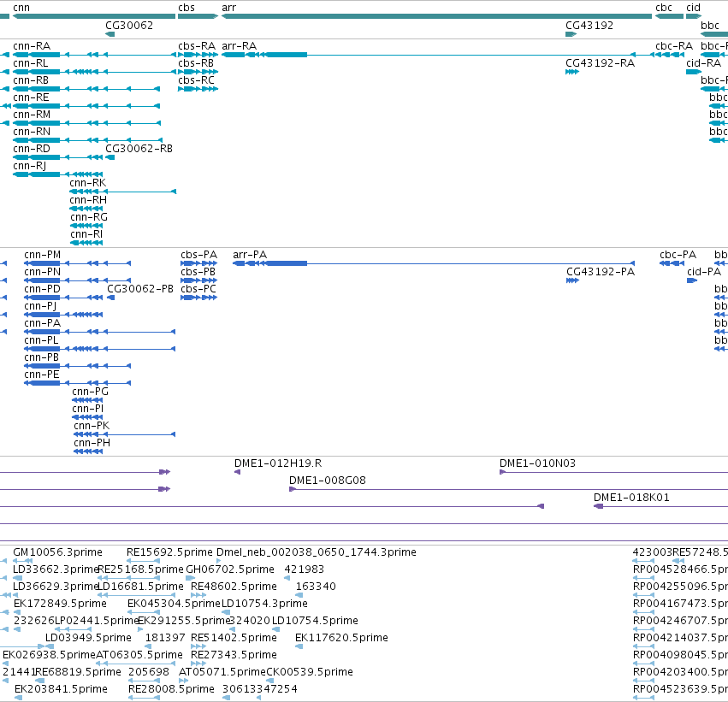The height and width of the screenshot is (702, 728).
Task: Click the cbs-PA protein label
Action: click(198, 255)
